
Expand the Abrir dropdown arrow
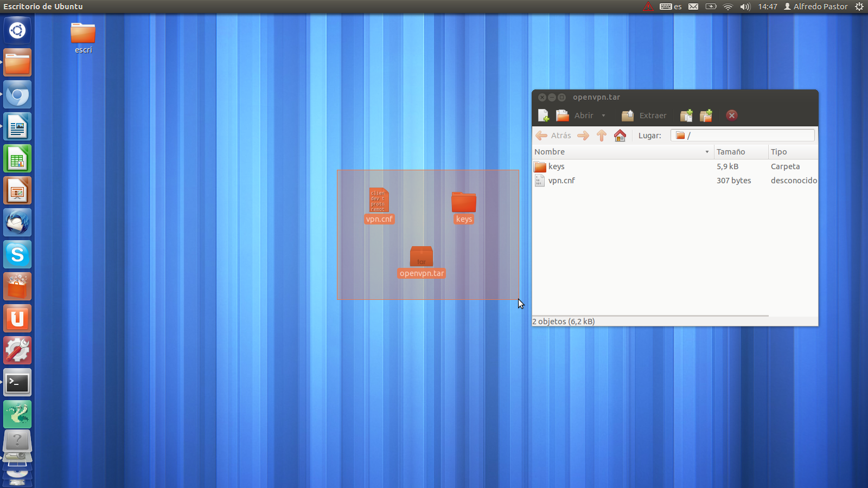coord(603,115)
